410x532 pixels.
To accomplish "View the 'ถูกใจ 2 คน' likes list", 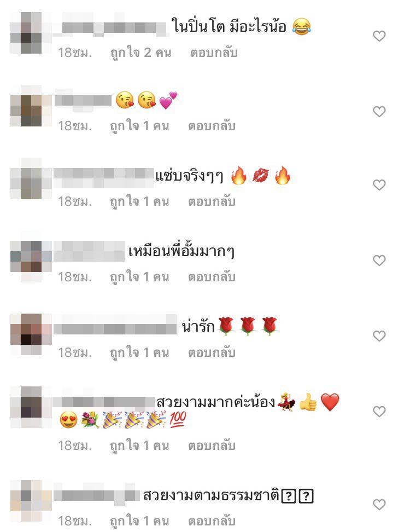I will [x=141, y=53].
